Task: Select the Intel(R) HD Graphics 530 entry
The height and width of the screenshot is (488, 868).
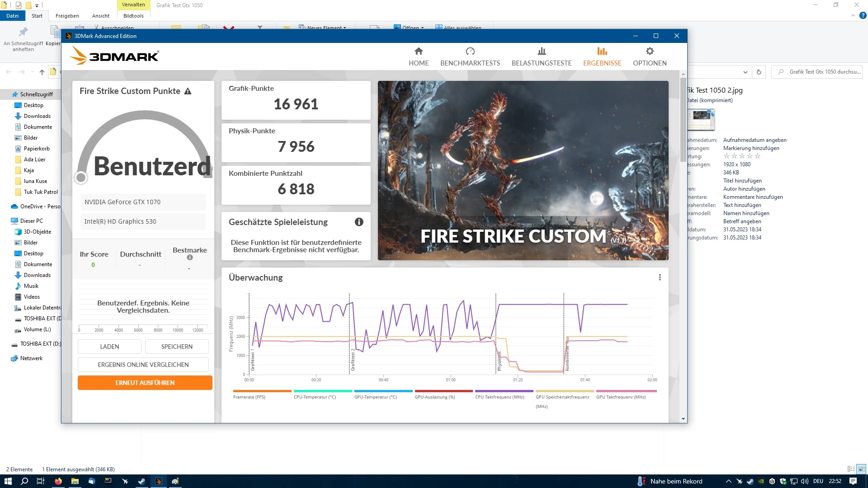Action: (143, 221)
